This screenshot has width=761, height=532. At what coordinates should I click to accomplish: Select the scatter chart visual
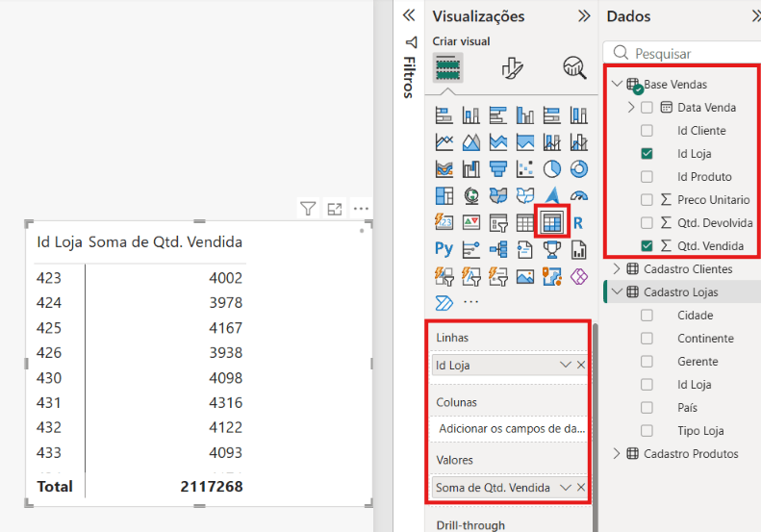(x=525, y=169)
